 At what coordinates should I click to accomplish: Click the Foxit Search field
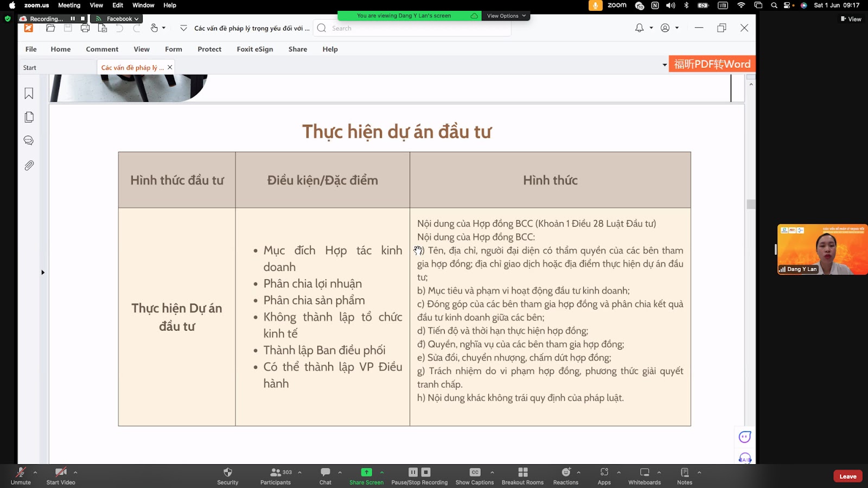coord(412,28)
